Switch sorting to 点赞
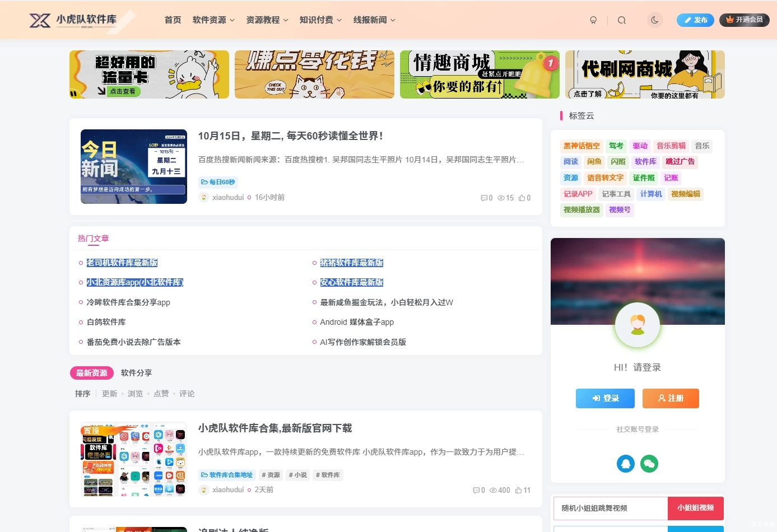 pyautogui.click(x=161, y=393)
